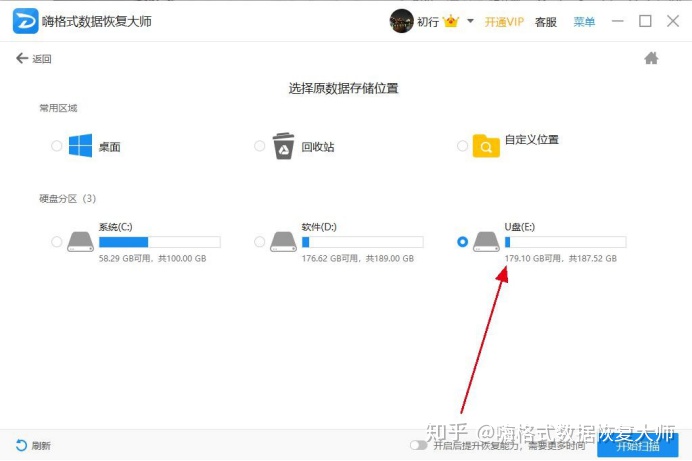Select the 回收站 radio button
Image resolution: width=692 pixels, height=461 pixels.
click(260, 146)
